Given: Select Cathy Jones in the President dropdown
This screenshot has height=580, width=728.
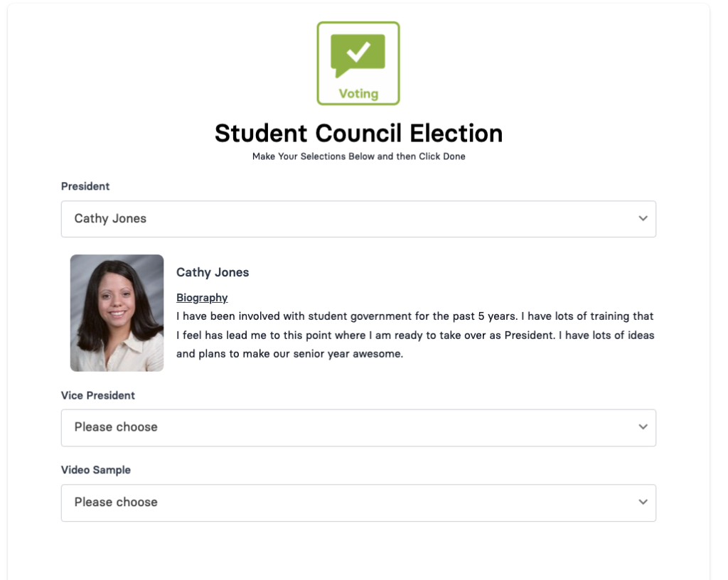Looking at the screenshot, I should [358, 219].
